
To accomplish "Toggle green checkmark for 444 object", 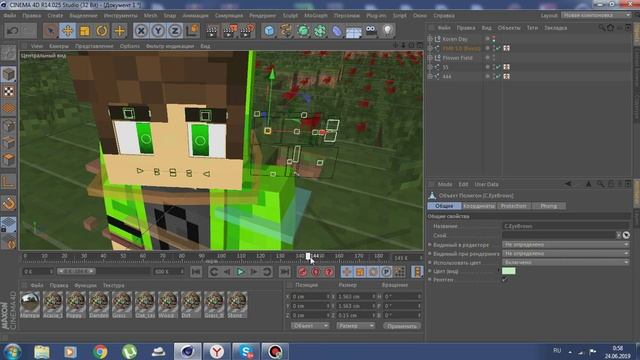I will [498, 76].
